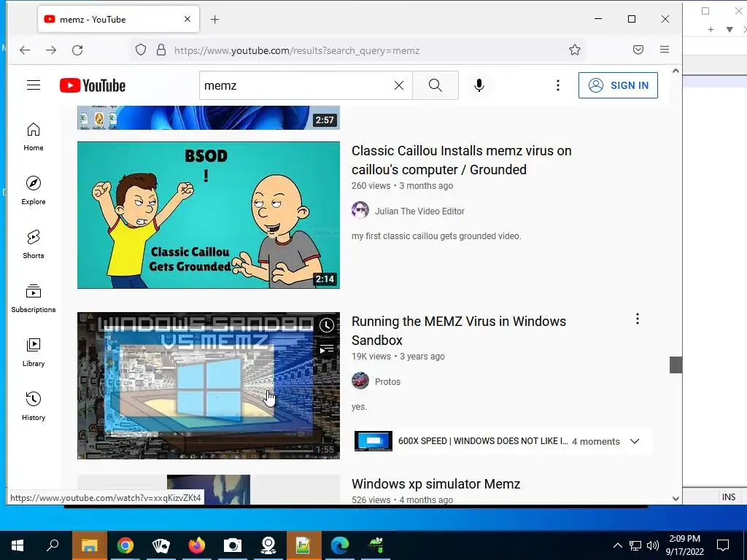Open Solitaire cards app on taskbar
747x560 pixels.
pyautogui.click(x=161, y=545)
